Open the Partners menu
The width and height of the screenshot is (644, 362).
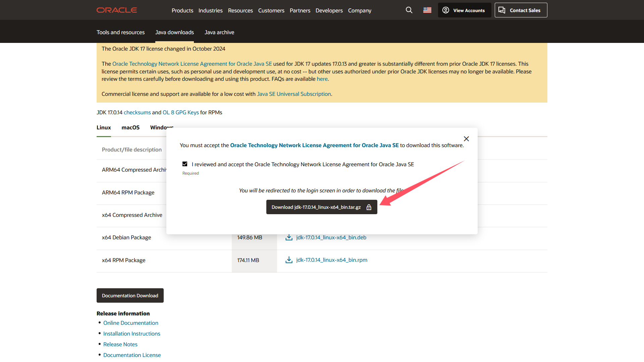click(300, 10)
